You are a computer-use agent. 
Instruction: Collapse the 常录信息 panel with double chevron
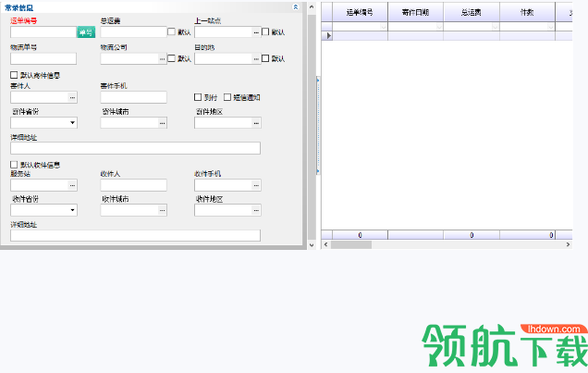[296, 6]
